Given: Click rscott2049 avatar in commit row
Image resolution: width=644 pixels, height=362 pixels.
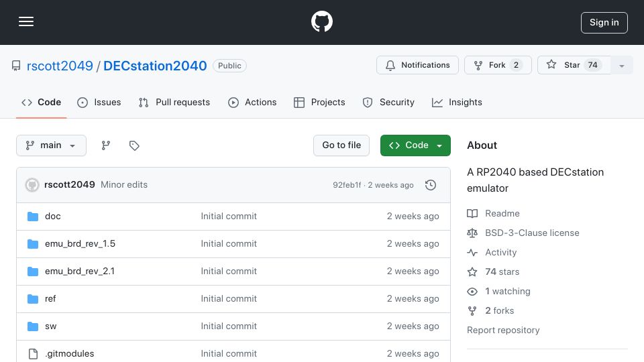Looking at the screenshot, I should point(32,185).
